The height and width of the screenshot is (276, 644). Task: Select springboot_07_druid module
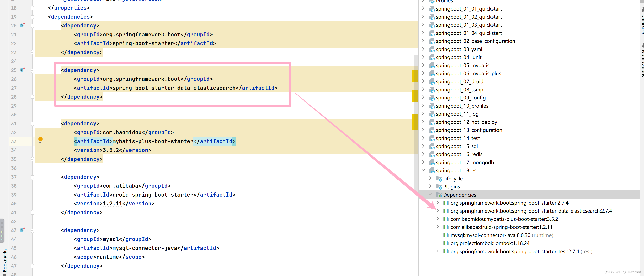pyautogui.click(x=459, y=82)
